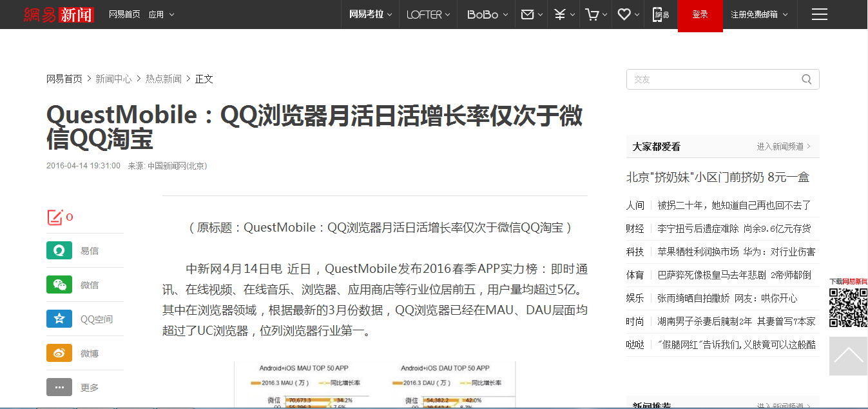Image resolution: width=868 pixels, height=409 pixels.
Task: Open the hamburger menu icon
Action: click(820, 14)
